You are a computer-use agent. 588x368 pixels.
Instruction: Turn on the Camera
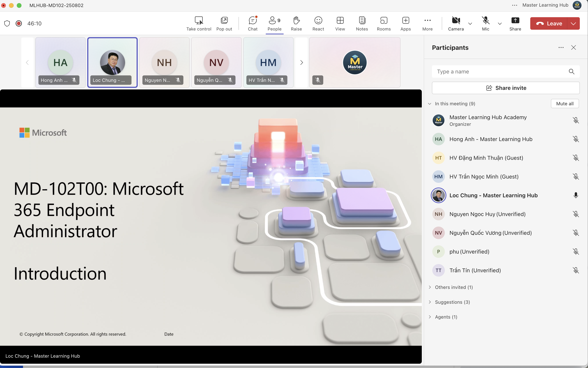pos(456,23)
